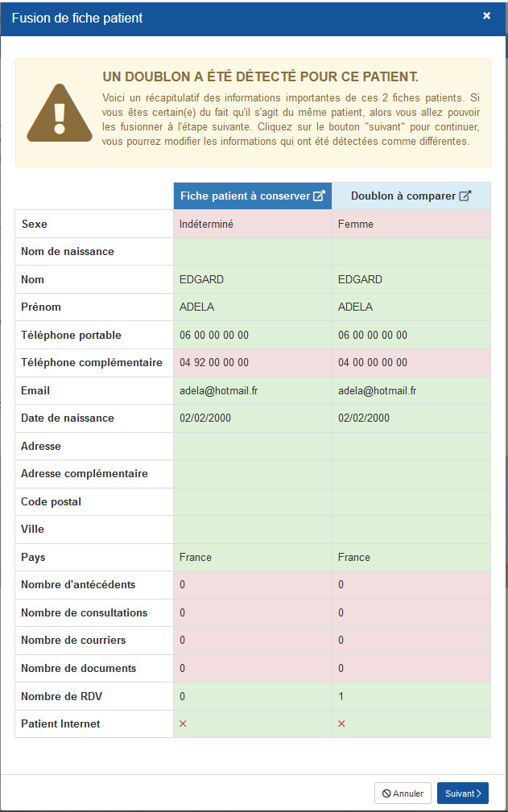
Task: Click the Nombre de RDV label
Action: 62,696
